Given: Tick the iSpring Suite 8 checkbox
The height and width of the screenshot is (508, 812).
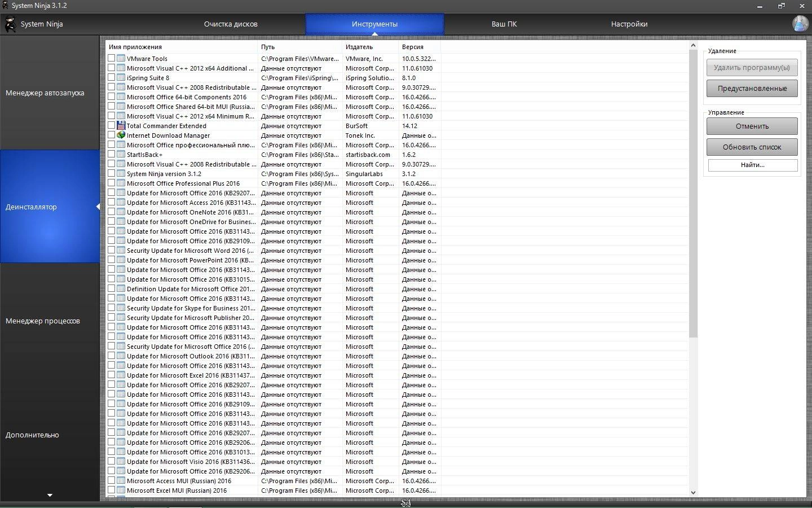Looking at the screenshot, I should pyautogui.click(x=111, y=77).
